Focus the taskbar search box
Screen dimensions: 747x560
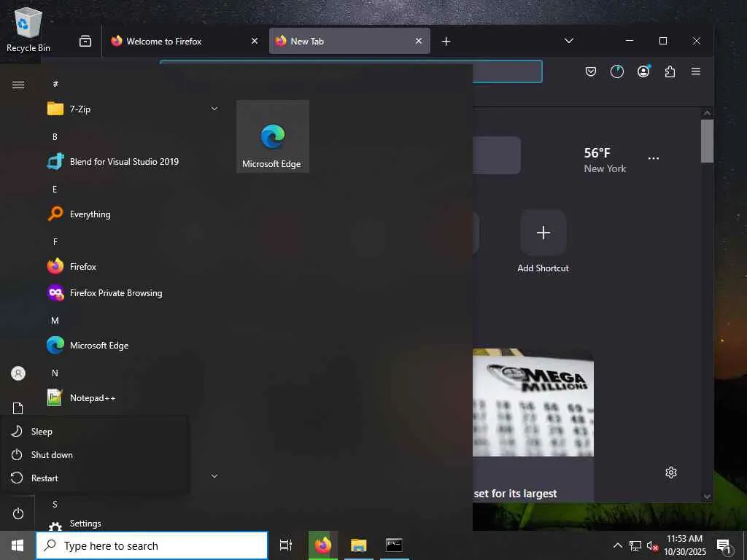(x=152, y=545)
